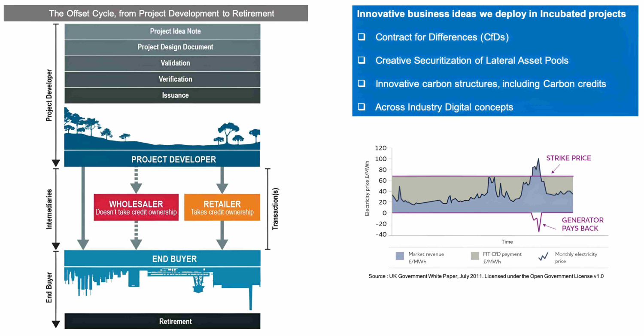The height and width of the screenshot is (336, 644).
Task: Select the orange RETAILER box
Action: pos(222,208)
